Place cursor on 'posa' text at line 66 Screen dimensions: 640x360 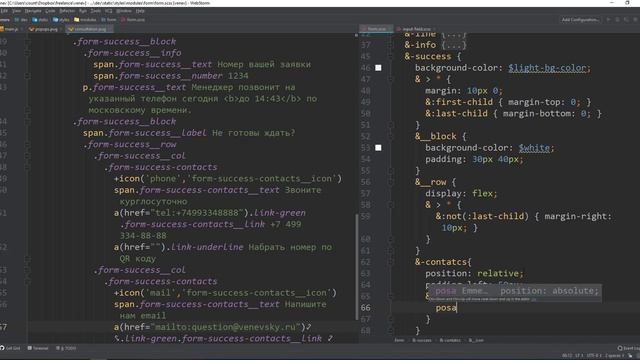(446, 308)
